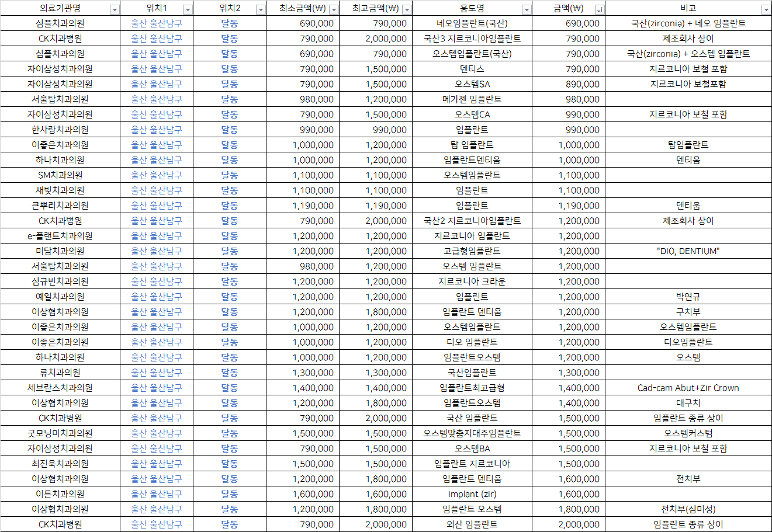Click the 외산 임플란트 cell
772x532 pixels.
pyautogui.click(x=472, y=524)
